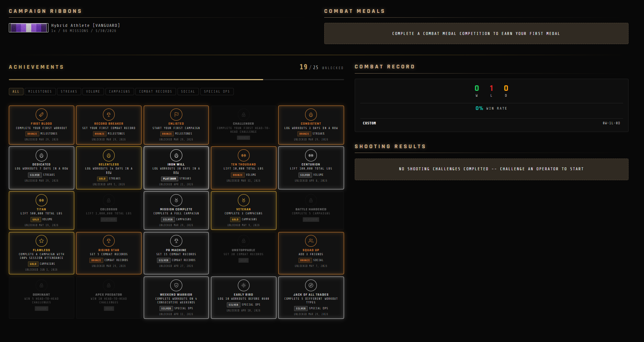This screenshot has width=644, height=342.
Task: Click the Gold badge on Veteran card
Action: tap(235, 220)
